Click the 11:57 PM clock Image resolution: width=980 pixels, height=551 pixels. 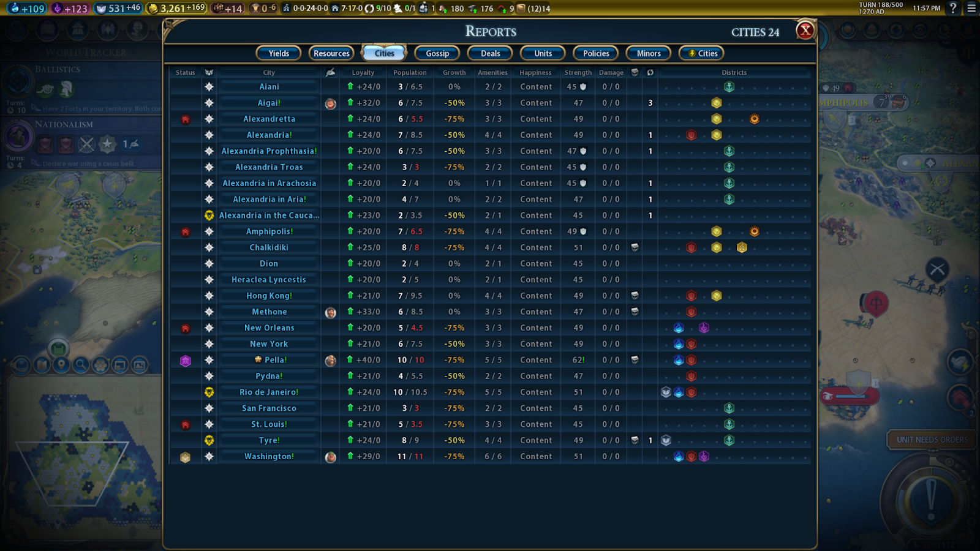coord(926,9)
